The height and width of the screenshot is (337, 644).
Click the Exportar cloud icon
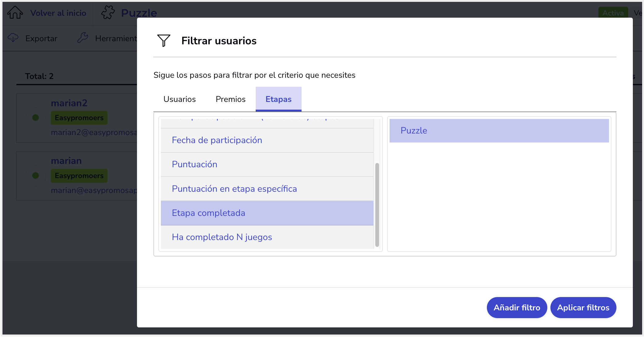point(13,38)
